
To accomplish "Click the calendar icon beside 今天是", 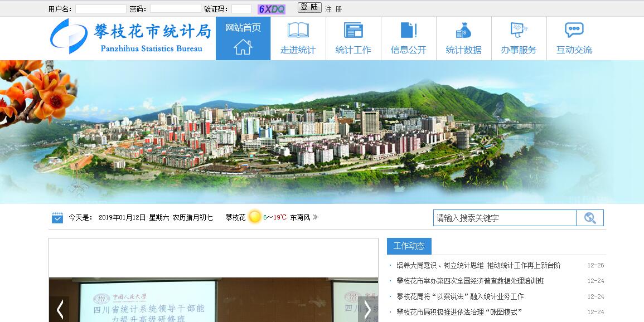I will click(57, 217).
